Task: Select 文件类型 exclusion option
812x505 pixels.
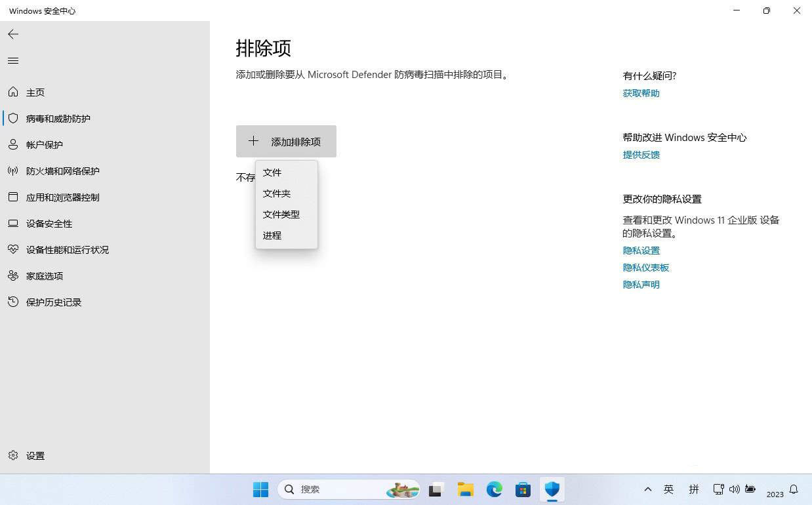Action: point(281,214)
